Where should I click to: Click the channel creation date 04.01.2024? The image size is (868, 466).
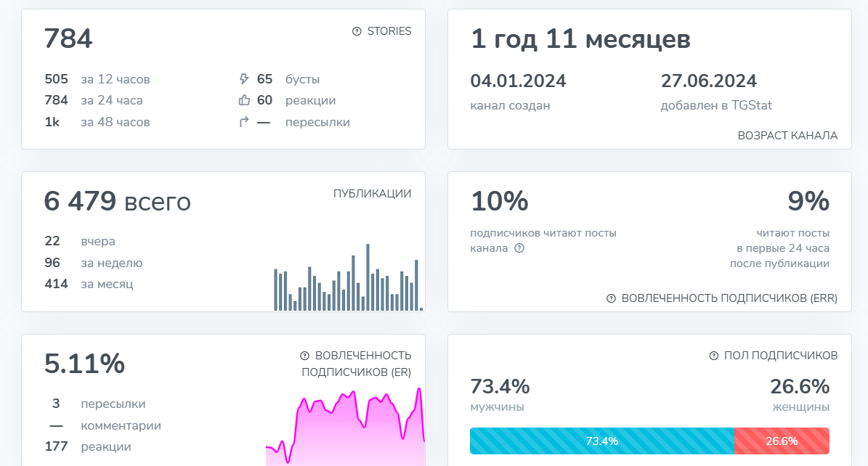(x=518, y=81)
